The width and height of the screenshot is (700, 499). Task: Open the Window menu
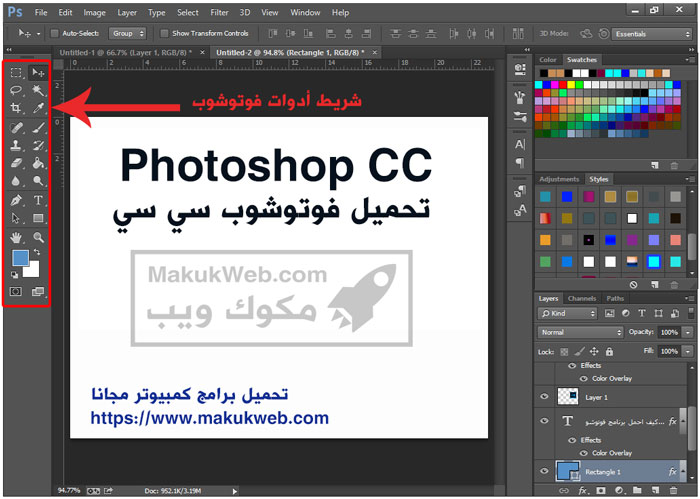[305, 12]
